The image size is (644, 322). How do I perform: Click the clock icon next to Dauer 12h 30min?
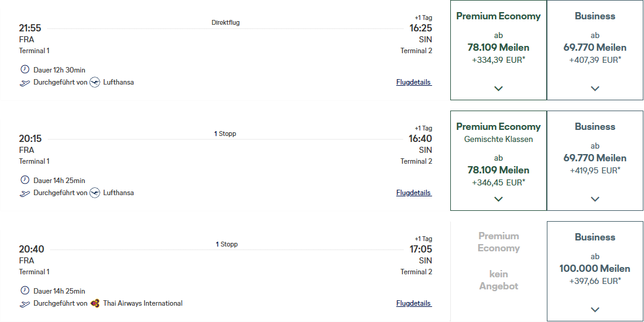(25, 69)
